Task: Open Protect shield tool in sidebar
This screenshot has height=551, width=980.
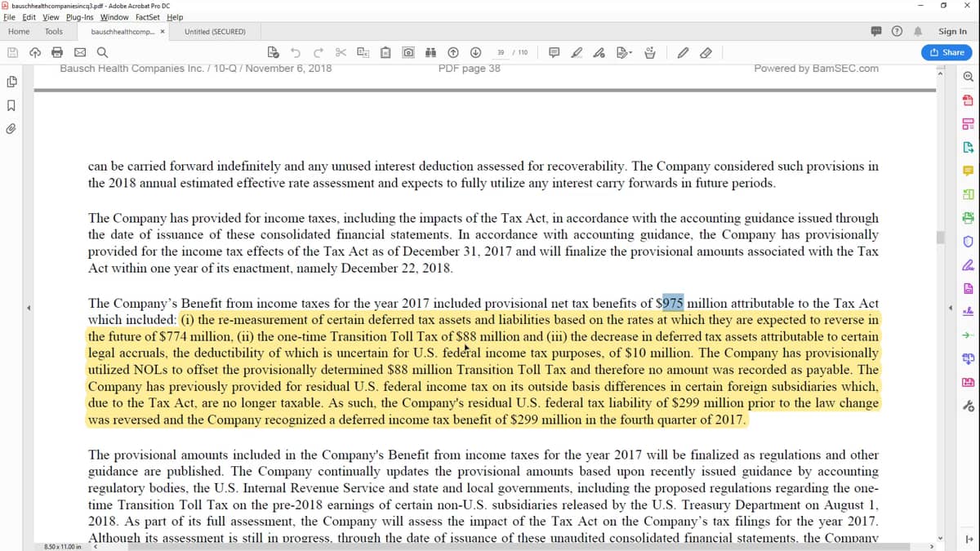Action: click(968, 241)
